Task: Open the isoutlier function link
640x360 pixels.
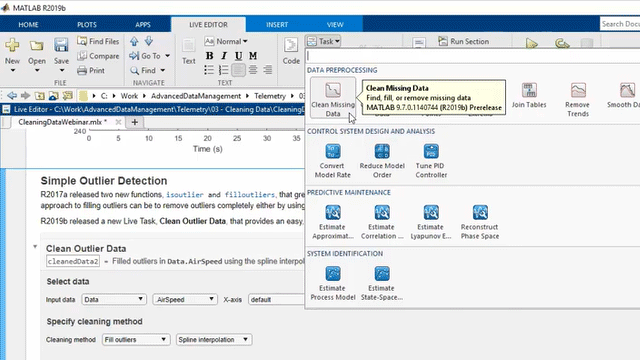Action: [x=184, y=195]
